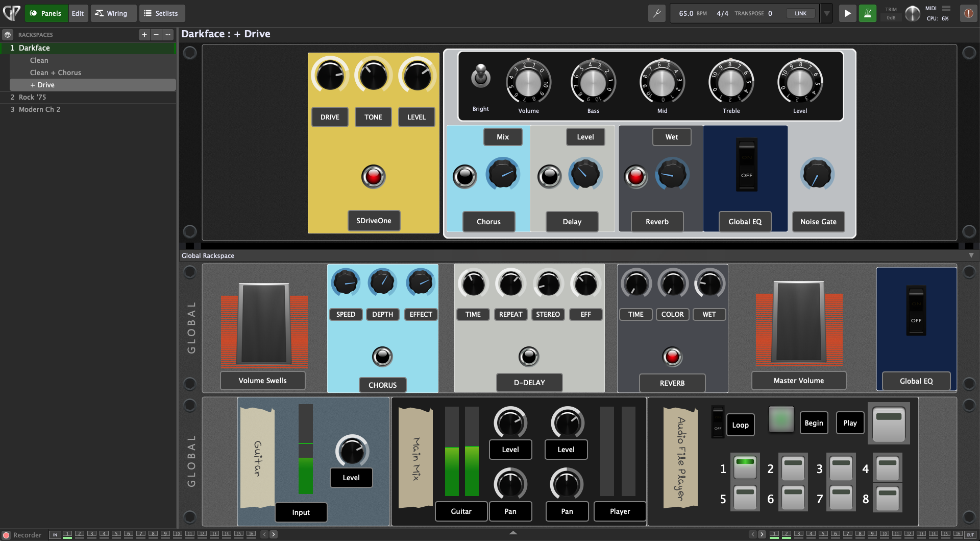This screenshot has height=541, width=980.
Task: Open rackspace more options ellipsis menu
Action: (168, 35)
